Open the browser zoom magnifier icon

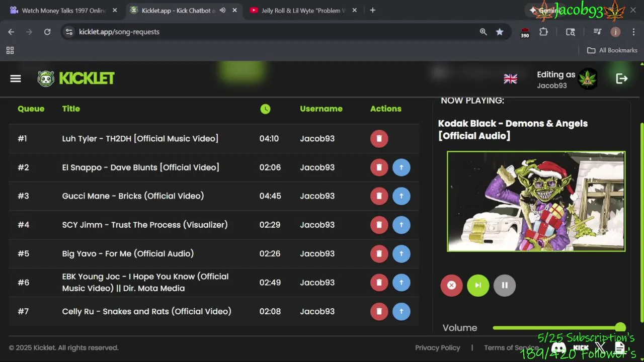(x=483, y=32)
